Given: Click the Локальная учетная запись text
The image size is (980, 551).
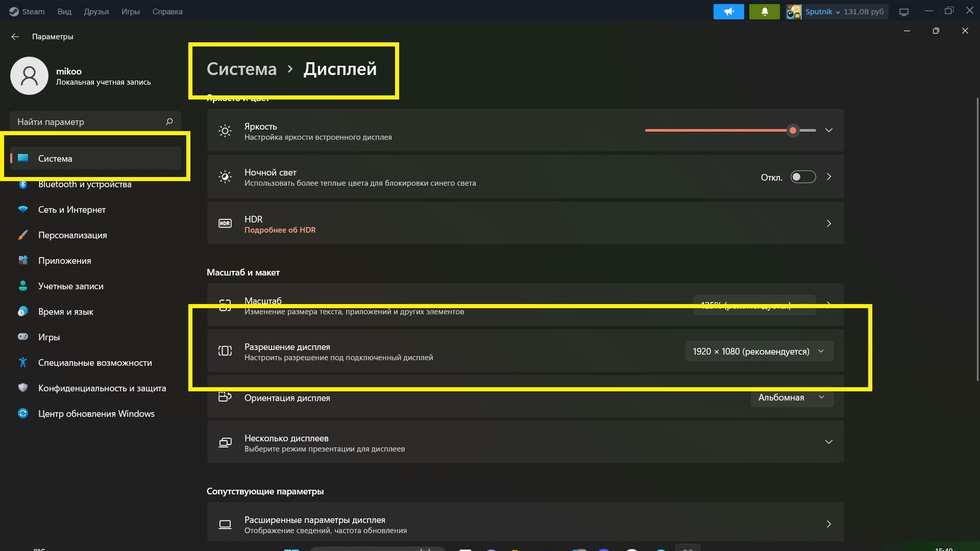Looking at the screenshot, I should click(103, 82).
